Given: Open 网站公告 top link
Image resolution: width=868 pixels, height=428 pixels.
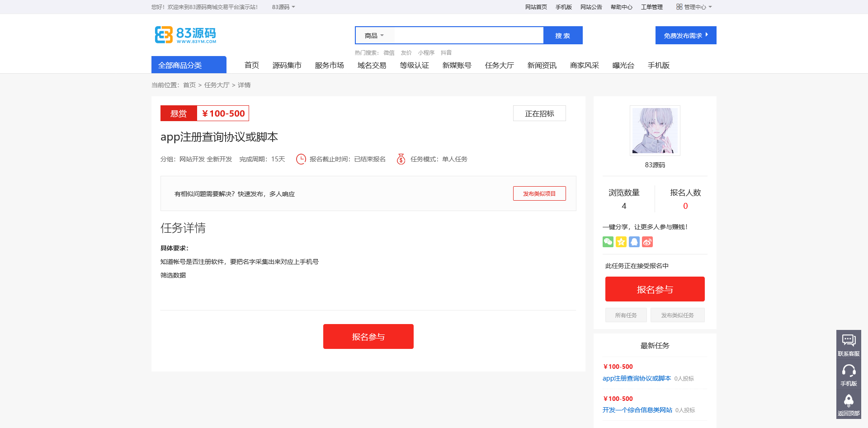Looking at the screenshot, I should coord(591,7).
